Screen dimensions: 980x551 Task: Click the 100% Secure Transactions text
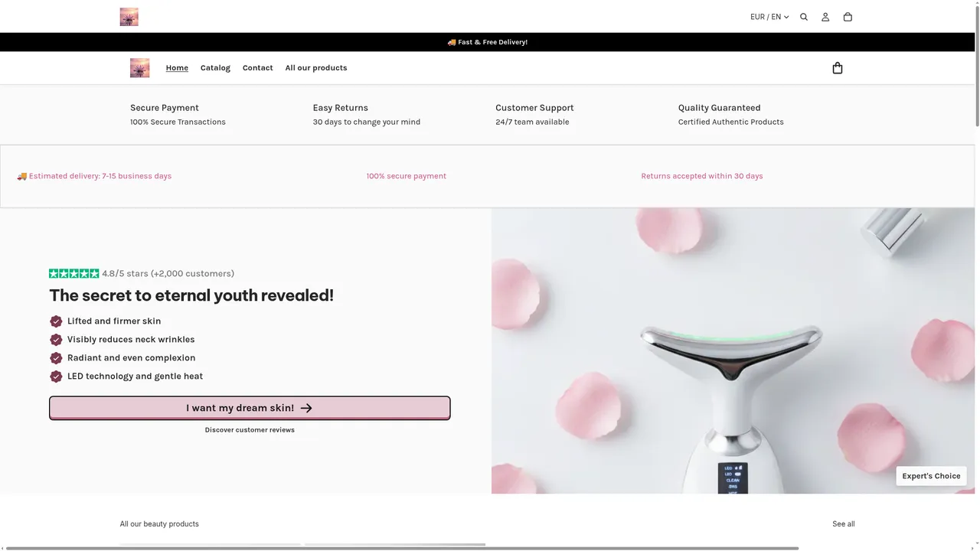[x=178, y=122]
